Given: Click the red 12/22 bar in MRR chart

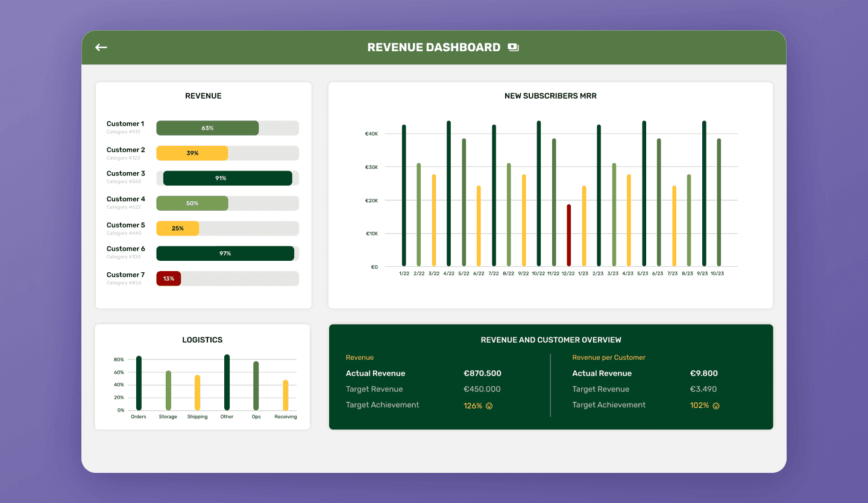Looking at the screenshot, I should tap(568, 235).
